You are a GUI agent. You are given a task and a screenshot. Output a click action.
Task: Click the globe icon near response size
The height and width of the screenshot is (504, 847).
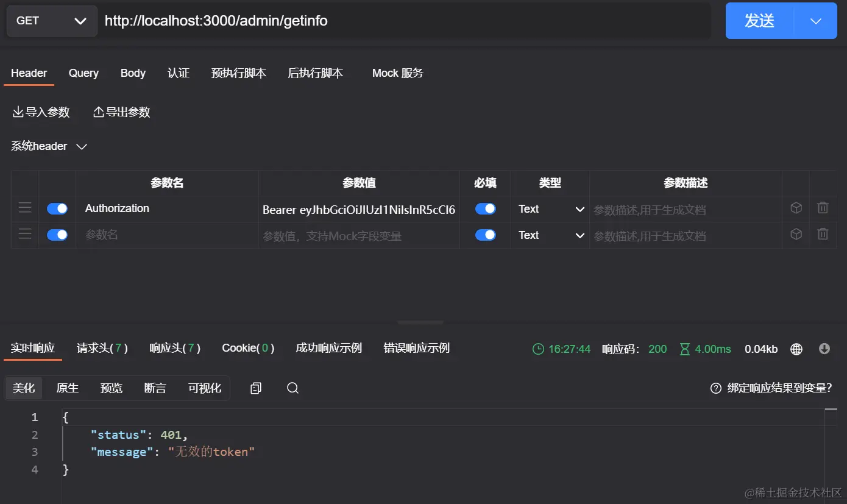tap(796, 349)
